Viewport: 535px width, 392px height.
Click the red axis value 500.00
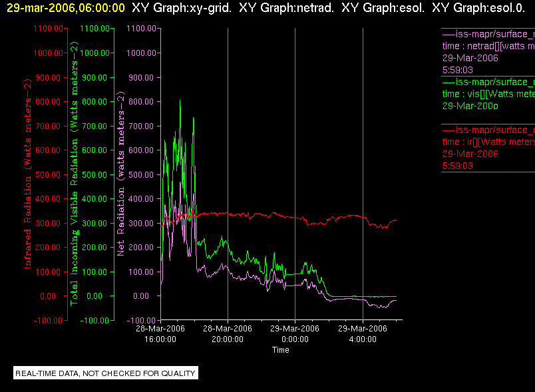click(x=48, y=174)
